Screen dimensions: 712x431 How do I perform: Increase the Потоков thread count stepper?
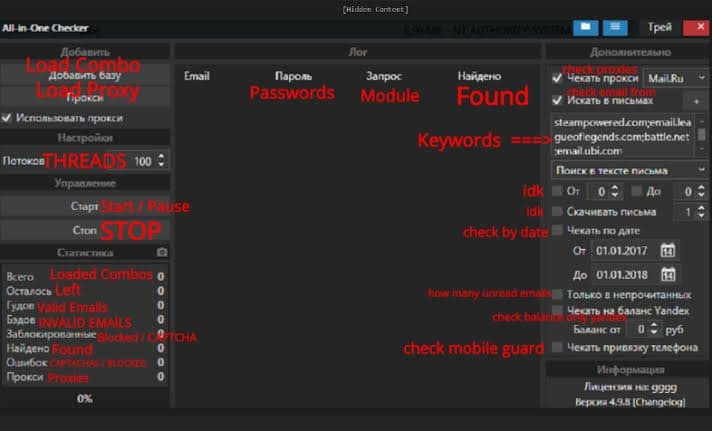coord(161,157)
